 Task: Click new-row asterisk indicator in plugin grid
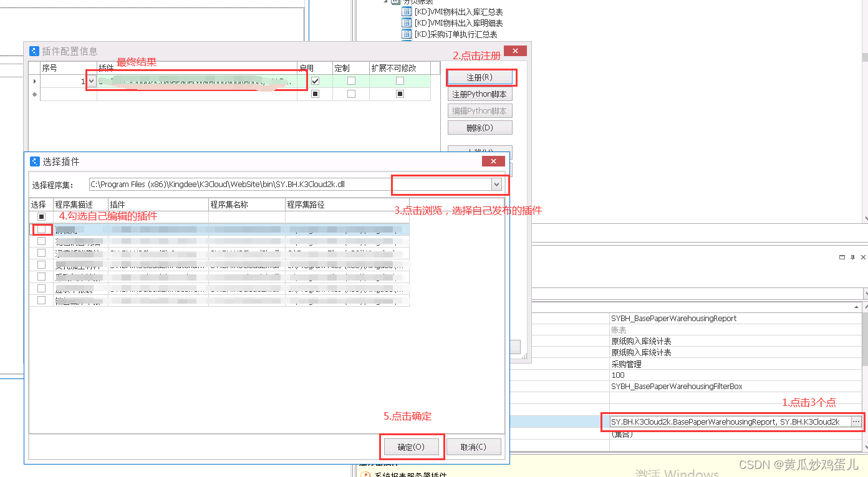point(34,94)
